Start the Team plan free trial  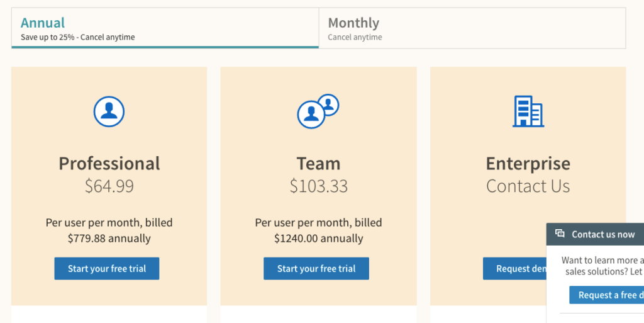[x=316, y=268]
